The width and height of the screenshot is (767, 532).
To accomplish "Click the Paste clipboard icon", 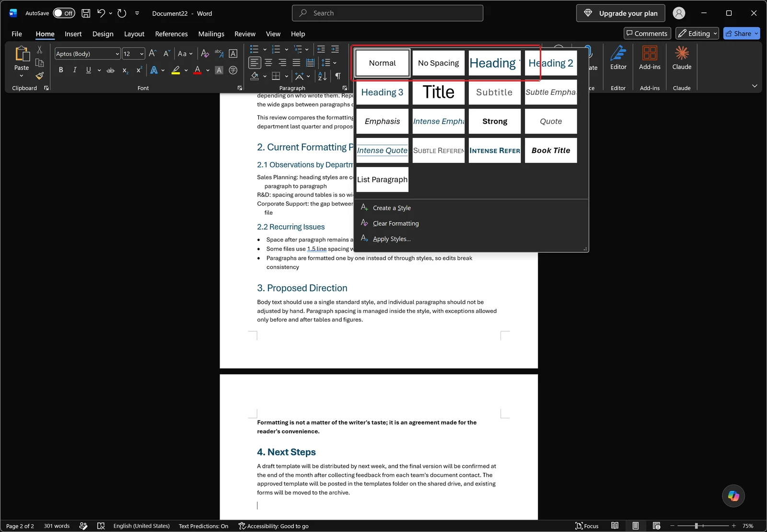I will point(22,54).
